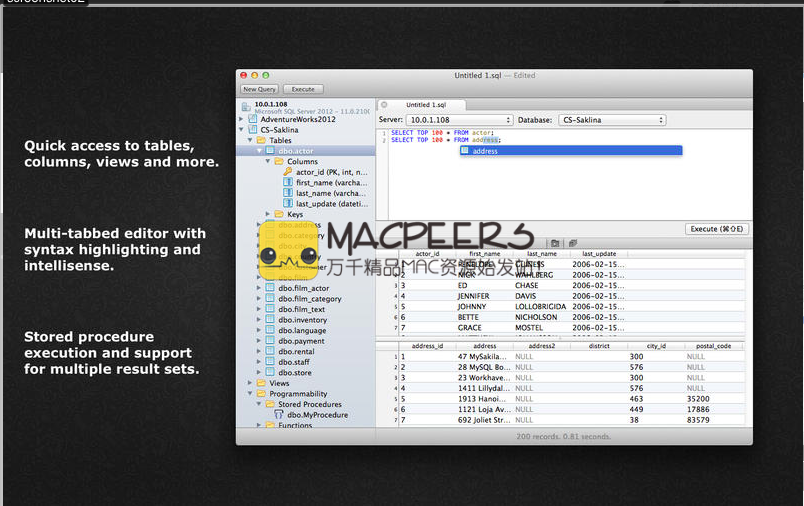
Task: Switch to the Untitled 1.sql tab
Action: click(x=422, y=105)
